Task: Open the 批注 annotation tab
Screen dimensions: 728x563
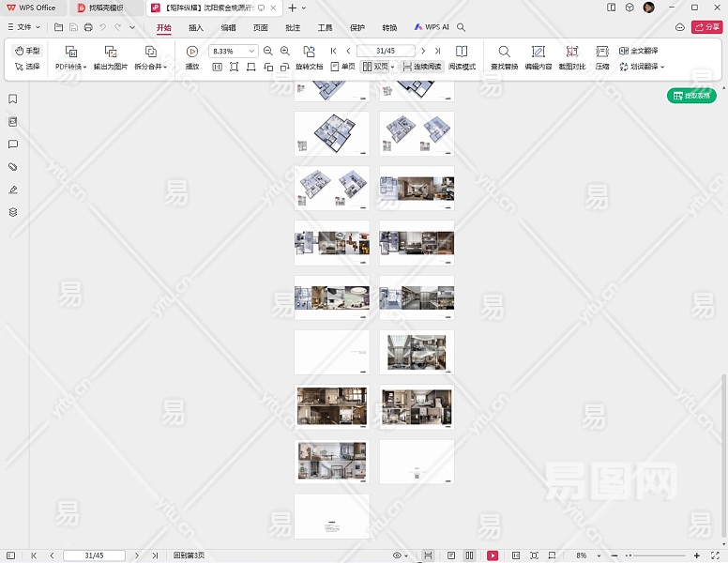Action: 293,27
